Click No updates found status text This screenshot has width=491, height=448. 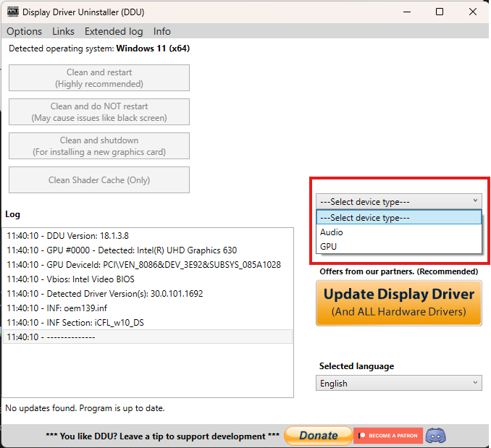coord(85,408)
